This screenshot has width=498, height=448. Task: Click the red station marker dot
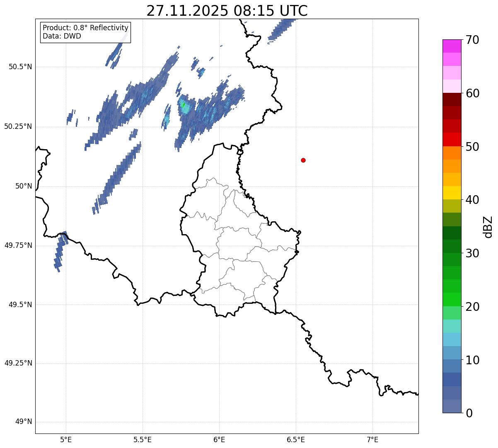click(x=303, y=160)
